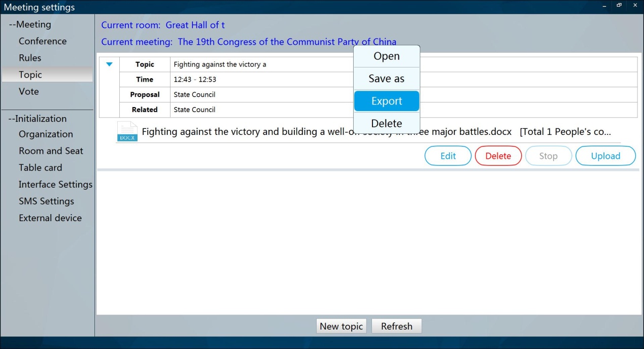
Task: Click the Related label cell
Action: (x=145, y=110)
